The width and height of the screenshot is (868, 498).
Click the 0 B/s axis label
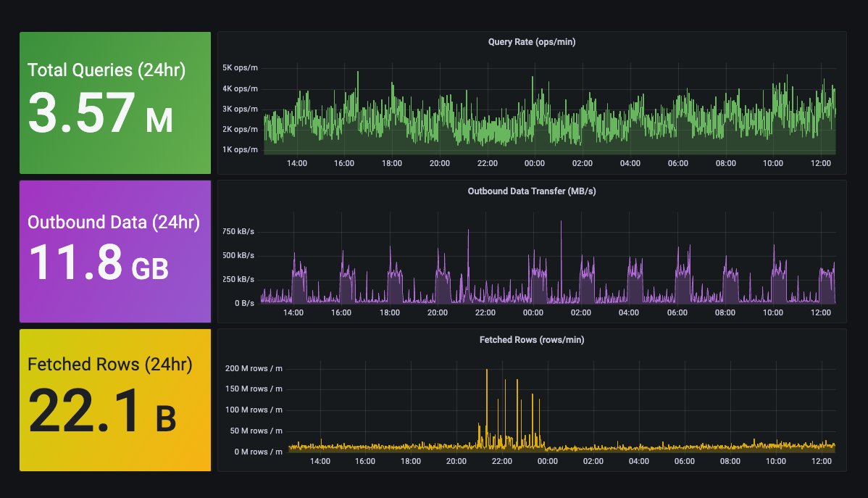[244, 303]
